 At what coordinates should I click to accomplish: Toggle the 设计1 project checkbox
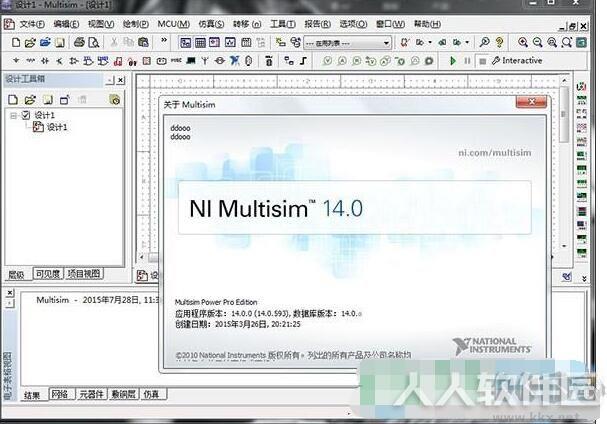tap(26, 115)
